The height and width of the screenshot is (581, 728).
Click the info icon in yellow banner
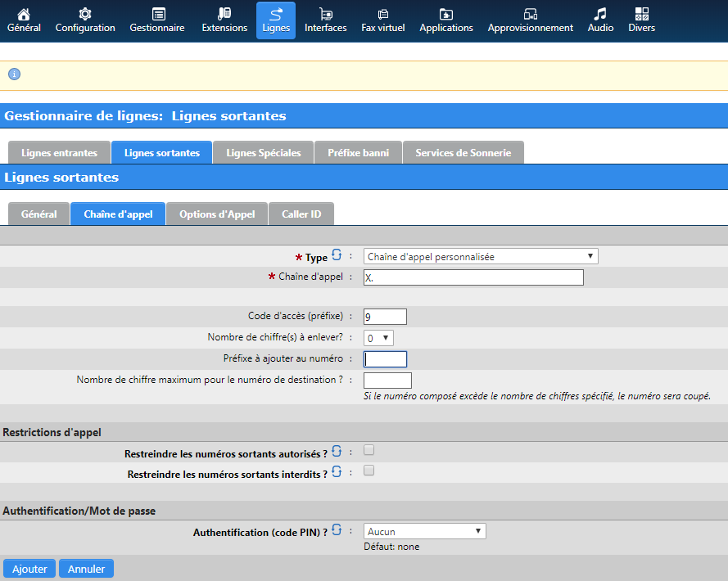point(14,74)
